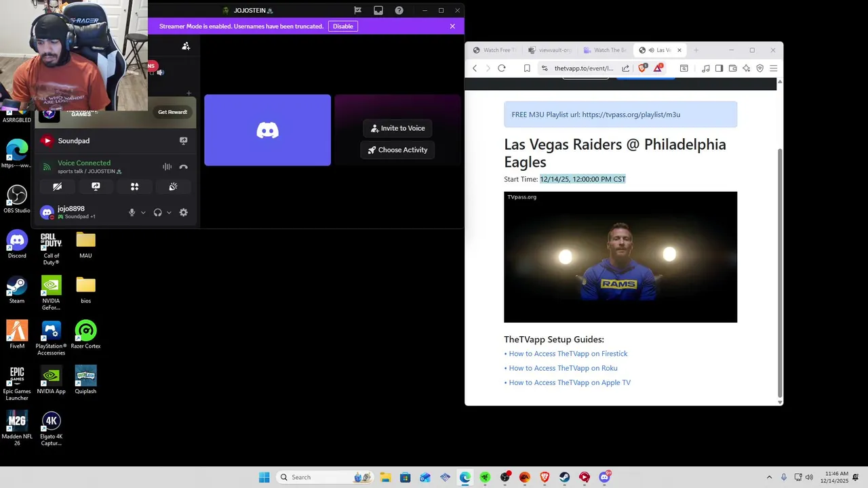The image size is (868, 488).
Task: Open OBS Studio desktop shortcut
Action: click(17, 199)
